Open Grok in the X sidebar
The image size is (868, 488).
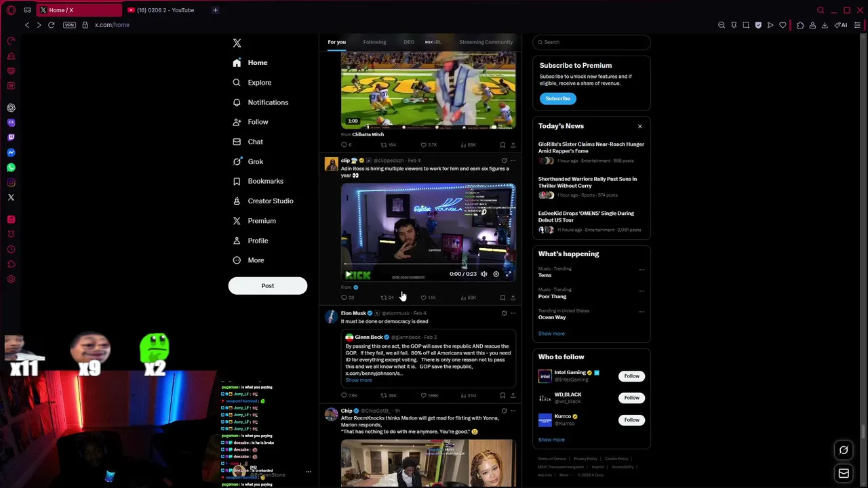click(x=248, y=161)
